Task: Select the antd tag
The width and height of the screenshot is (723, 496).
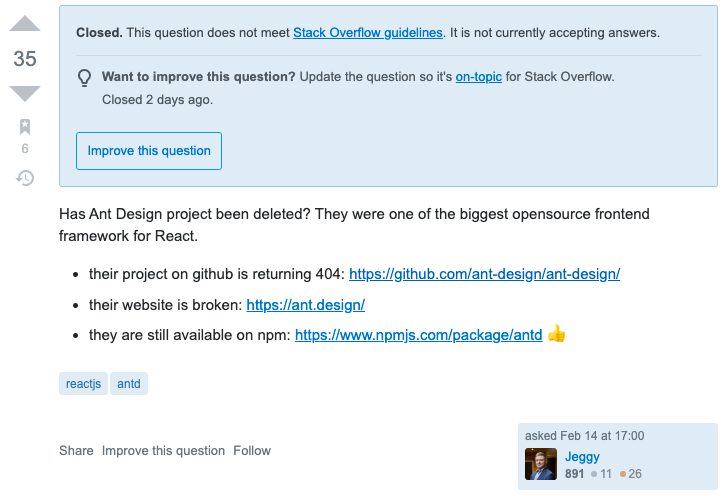Action: coord(129,383)
